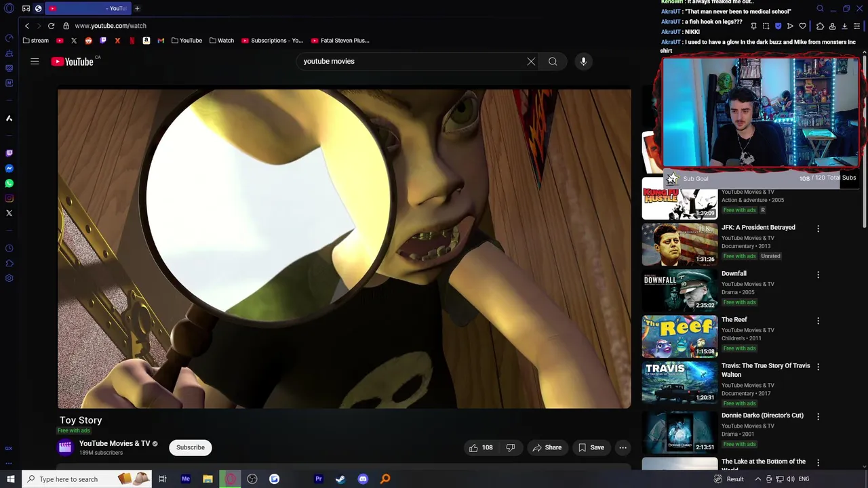Switch to the YouTube browser tab

(88, 8)
